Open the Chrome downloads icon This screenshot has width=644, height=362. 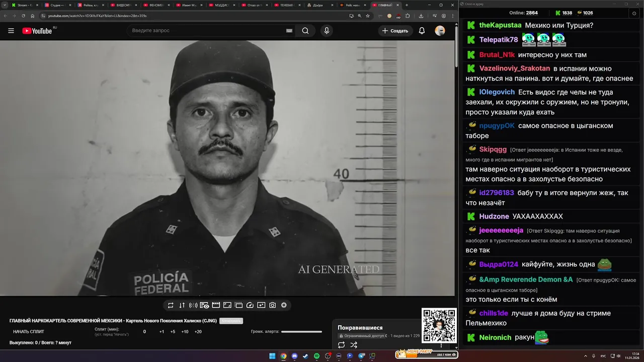click(421, 16)
